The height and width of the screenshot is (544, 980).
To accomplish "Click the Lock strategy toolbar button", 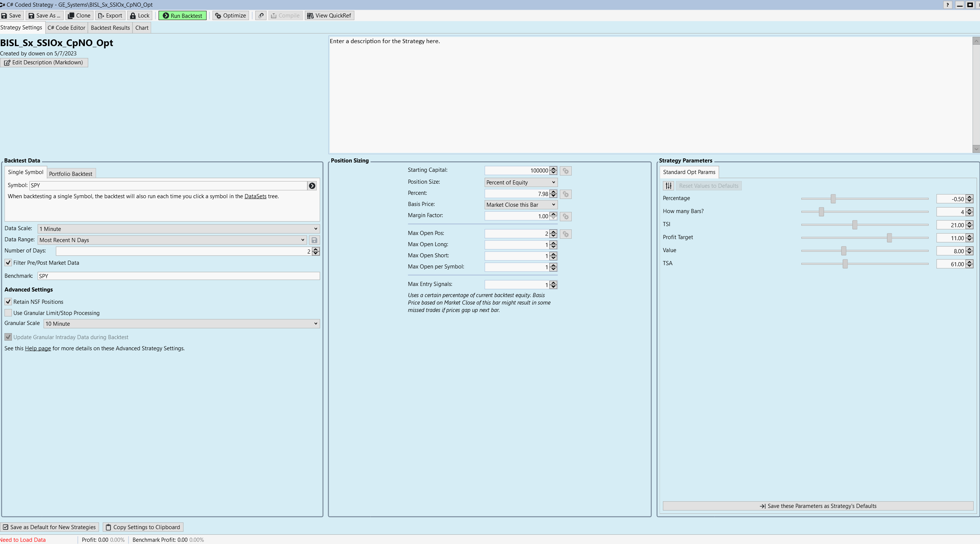I will pos(140,16).
